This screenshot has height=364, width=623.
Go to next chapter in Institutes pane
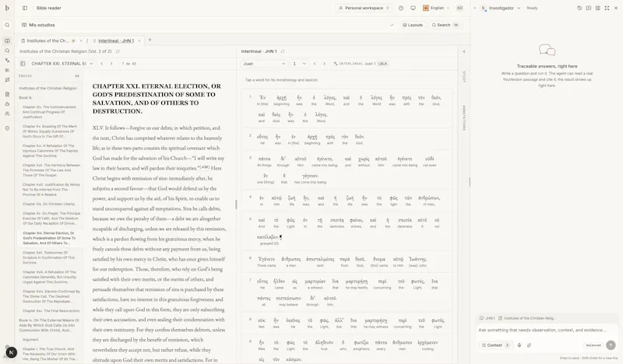(x=111, y=64)
